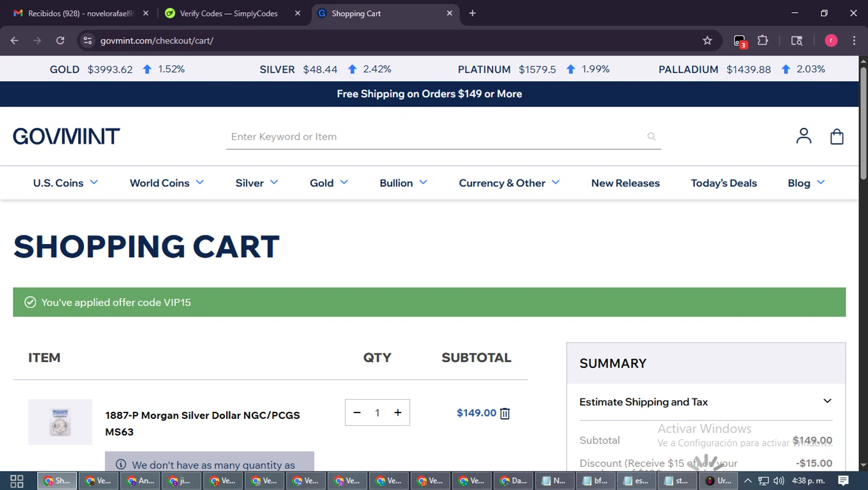Switch to the Verify Codes SimplyCodes tab
This screenshot has width=868, height=490.
pyautogui.click(x=233, y=13)
